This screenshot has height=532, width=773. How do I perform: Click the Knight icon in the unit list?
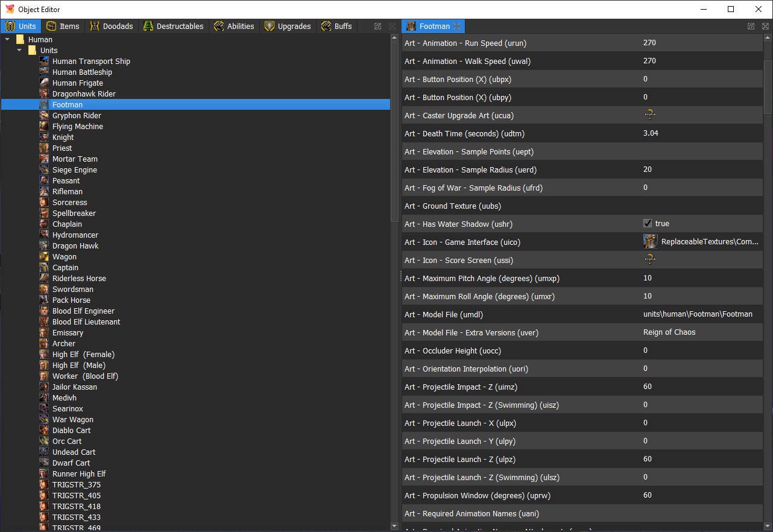[x=44, y=137]
